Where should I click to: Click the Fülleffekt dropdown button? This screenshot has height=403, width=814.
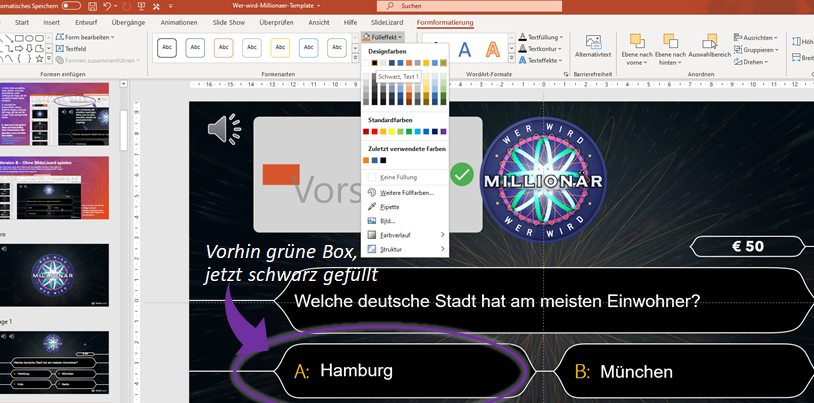382,37
